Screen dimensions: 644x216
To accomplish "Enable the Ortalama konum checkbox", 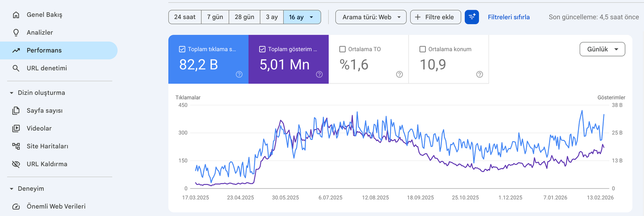I will (423, 49).
